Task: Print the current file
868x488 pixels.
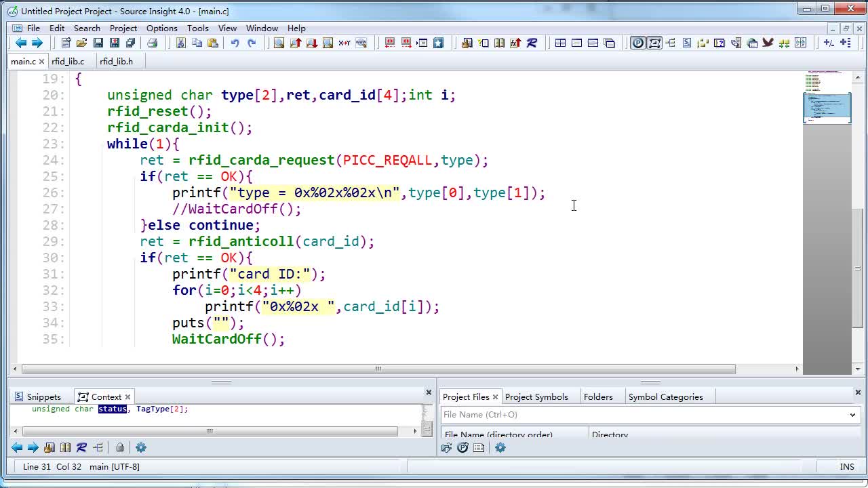Action: [153, 43]
